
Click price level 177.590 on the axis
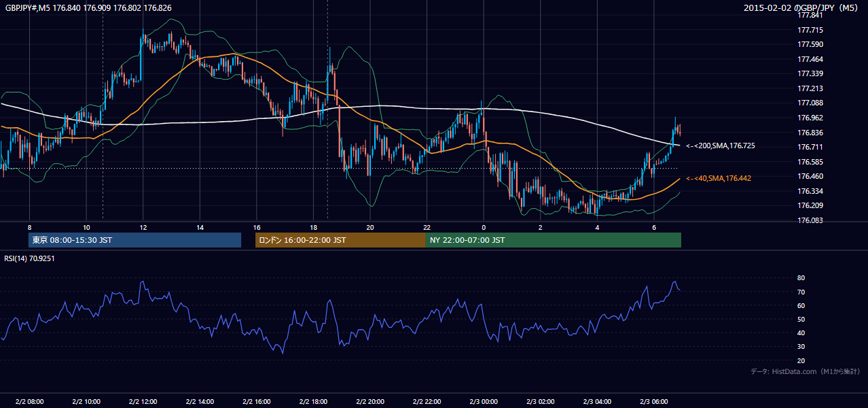810,44
